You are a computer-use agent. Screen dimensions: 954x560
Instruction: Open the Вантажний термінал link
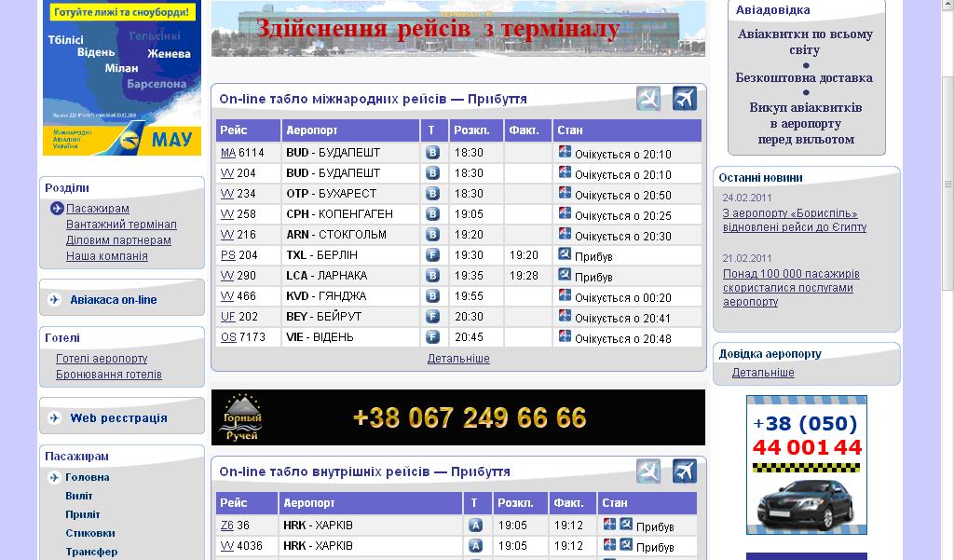click(x=121, y=225)
